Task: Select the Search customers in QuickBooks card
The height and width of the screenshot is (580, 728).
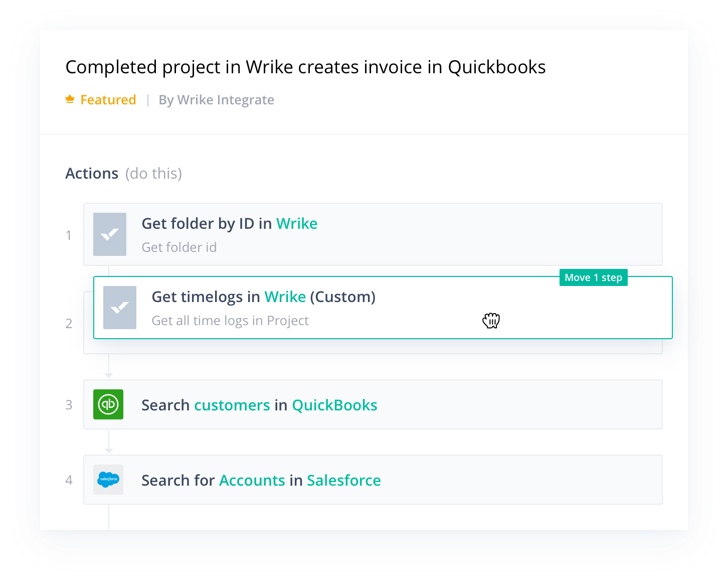Action: (x=373, y=404)
